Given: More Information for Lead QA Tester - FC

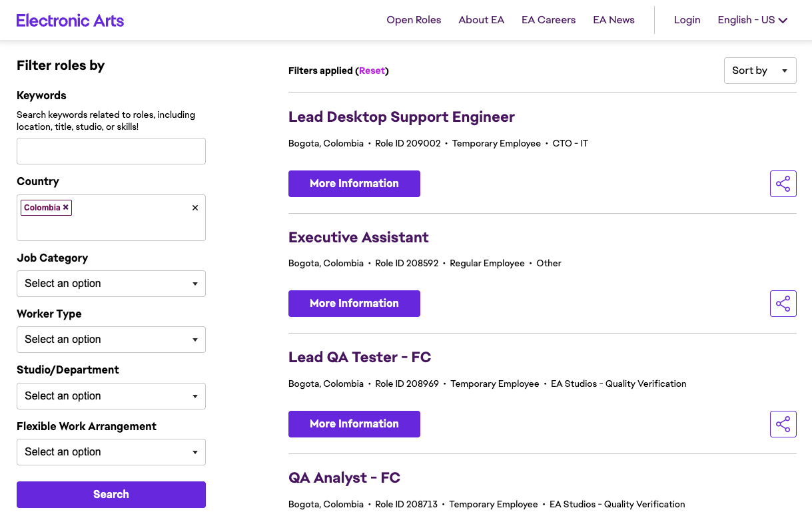Looking at the screenshot, I should tap(354, 424).
